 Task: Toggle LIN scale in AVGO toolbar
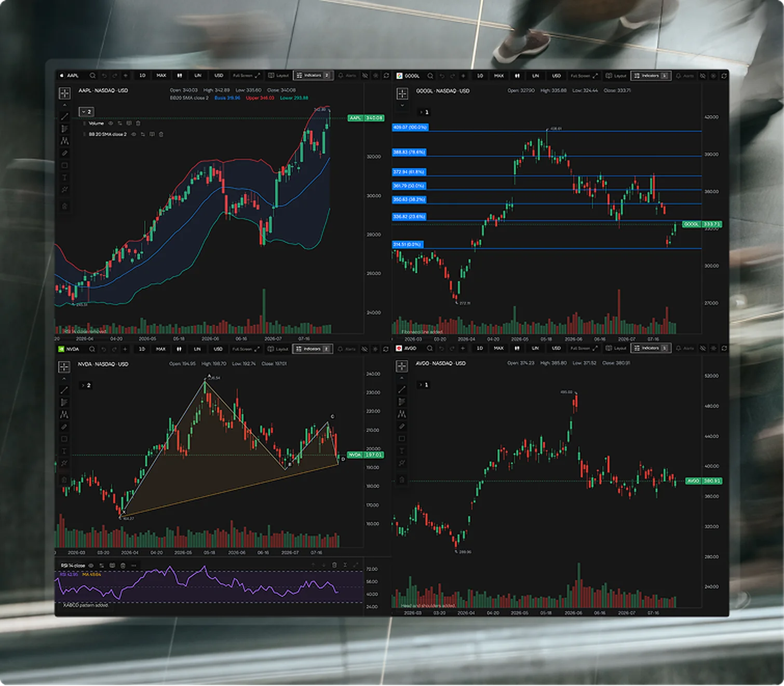(535, 348)
